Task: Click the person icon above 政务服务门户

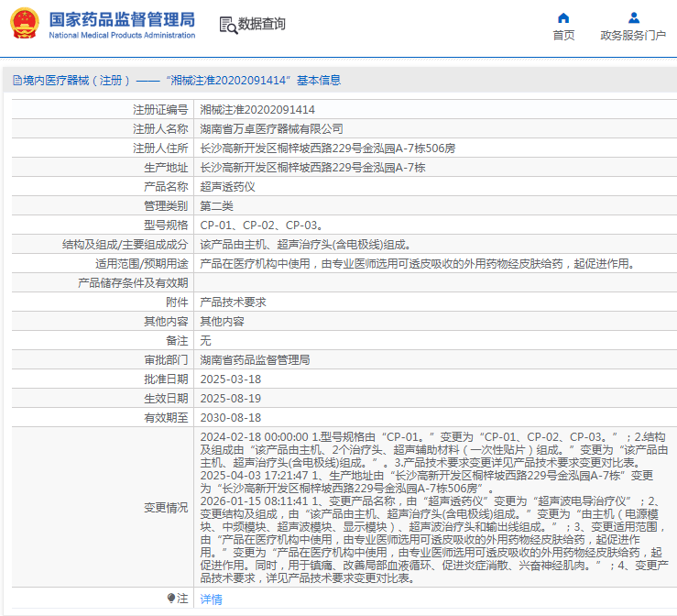Action: pyautogui.click(x=633, y=17)
